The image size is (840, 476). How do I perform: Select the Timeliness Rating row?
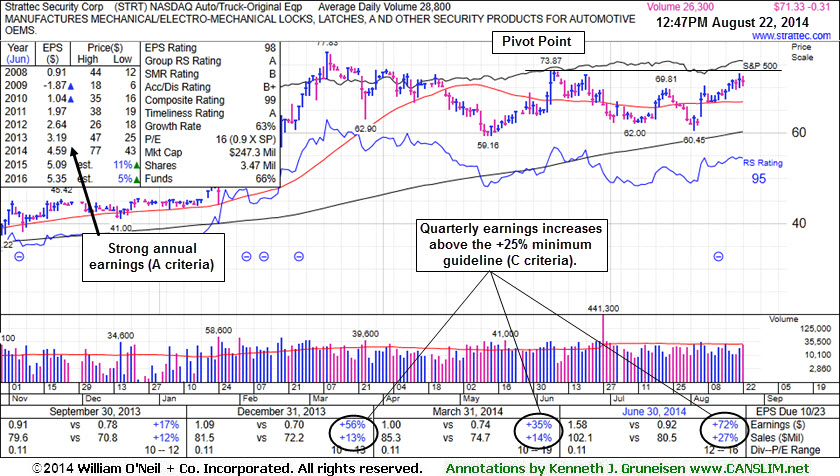click(x=210, y=113)
